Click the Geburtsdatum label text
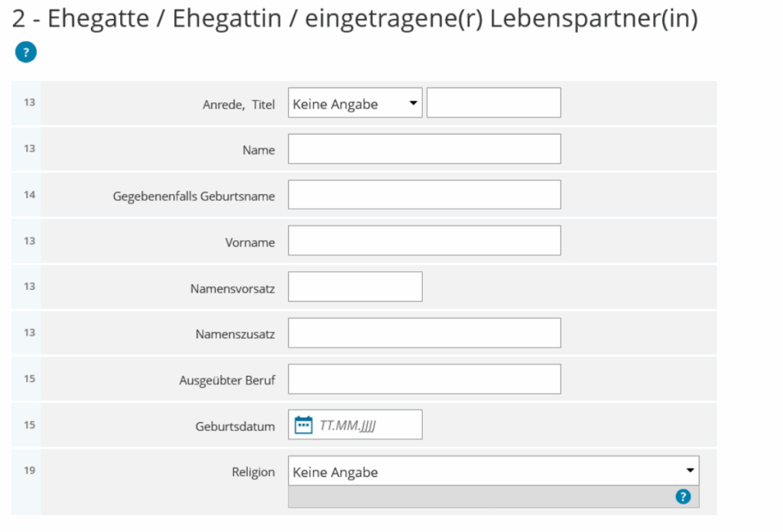The width and height of the screenshot is (783, 532). click(235, 427)
